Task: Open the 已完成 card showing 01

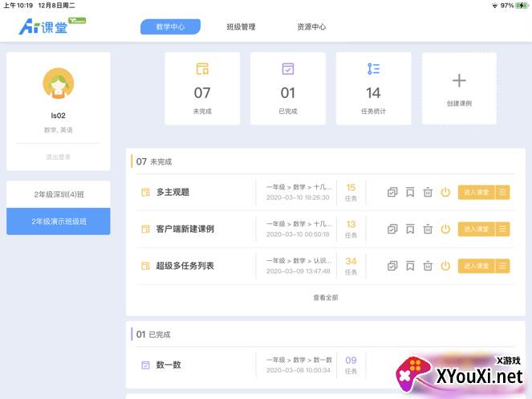Action: point(288,88)
